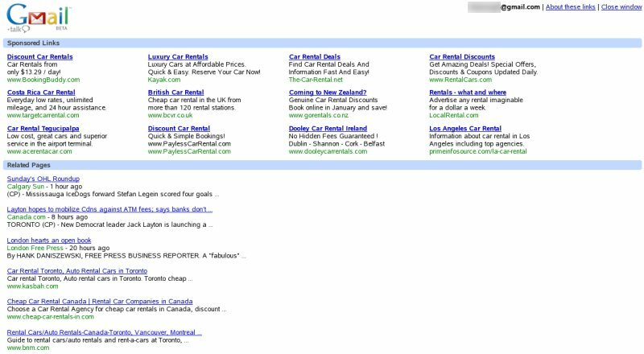Visit the www.bcvr.co.uk URL

tap(170, 115)
